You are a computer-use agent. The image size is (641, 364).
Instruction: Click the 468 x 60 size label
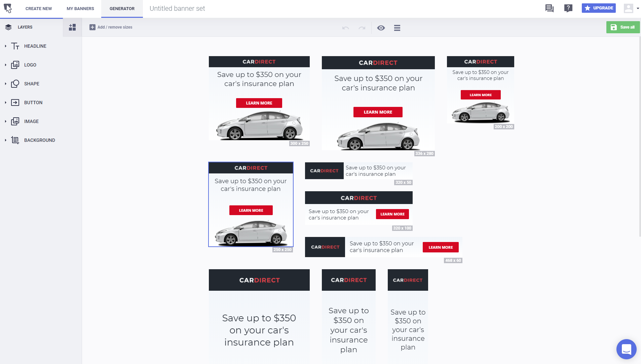(x=453, y=260)
